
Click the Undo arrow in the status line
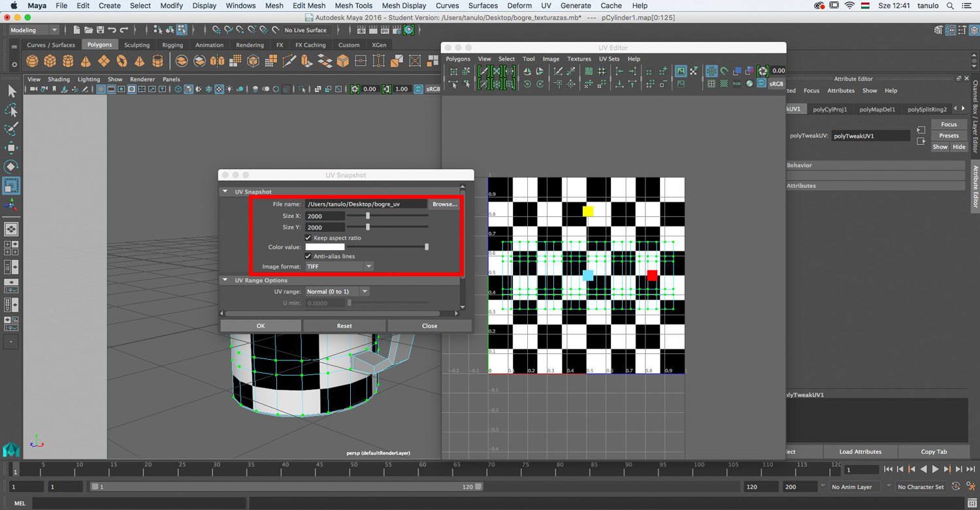tap(112, 30)
